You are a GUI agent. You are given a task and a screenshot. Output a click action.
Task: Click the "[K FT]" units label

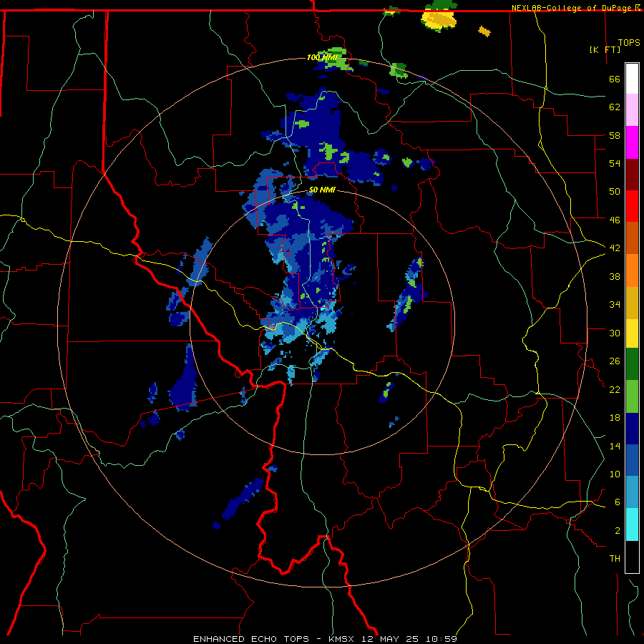tap(605, 49)
